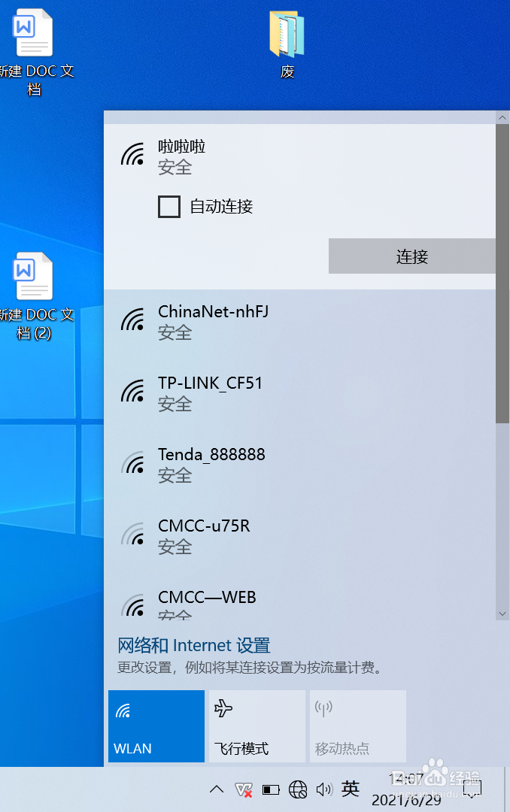
Task: Select the ChinaNet-nhFJ network
Action: tap(299, 322)
